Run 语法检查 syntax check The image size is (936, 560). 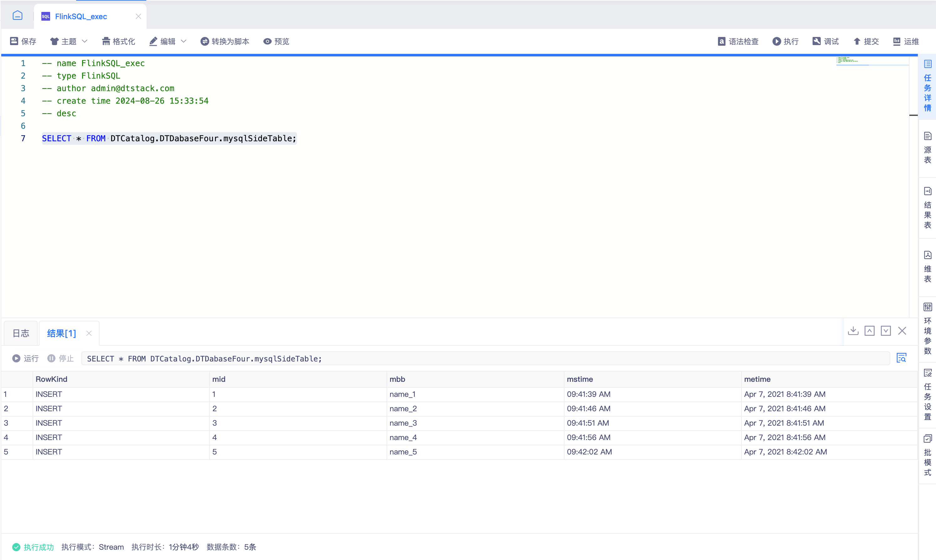click(738, 41)
